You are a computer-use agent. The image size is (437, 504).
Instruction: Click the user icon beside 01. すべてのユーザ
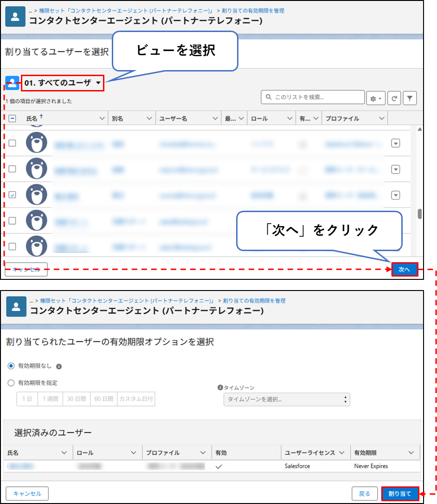(12, 83)
